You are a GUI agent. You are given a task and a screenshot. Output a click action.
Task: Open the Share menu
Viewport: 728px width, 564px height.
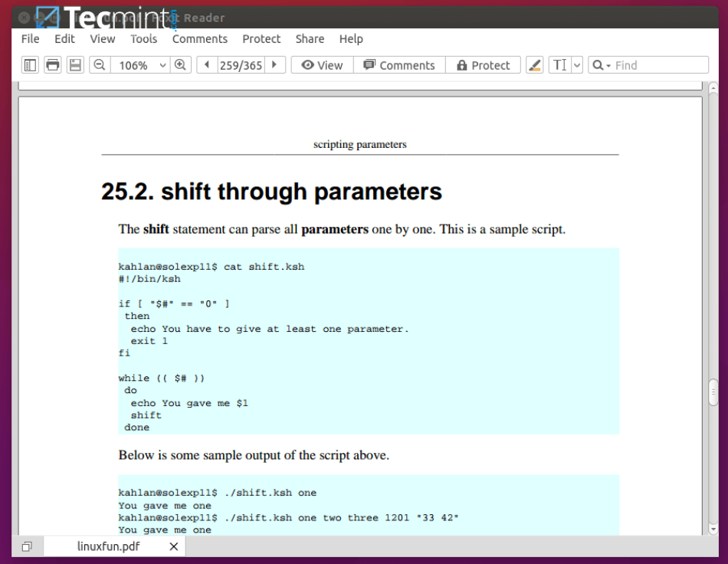[x=310, y=39]
